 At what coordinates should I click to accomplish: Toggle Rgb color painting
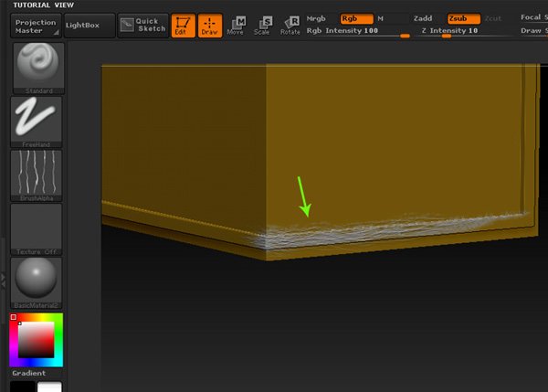click(x=356, y=18)
